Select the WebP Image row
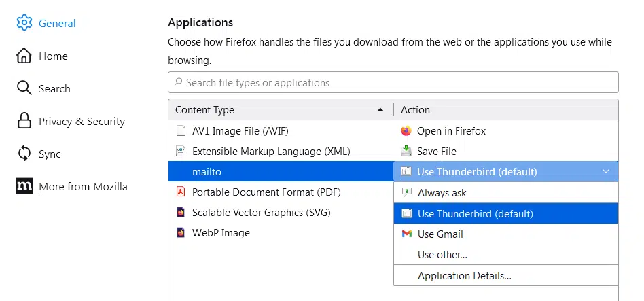The width and height of the screenshot is (644, 301). coord(221,233)
